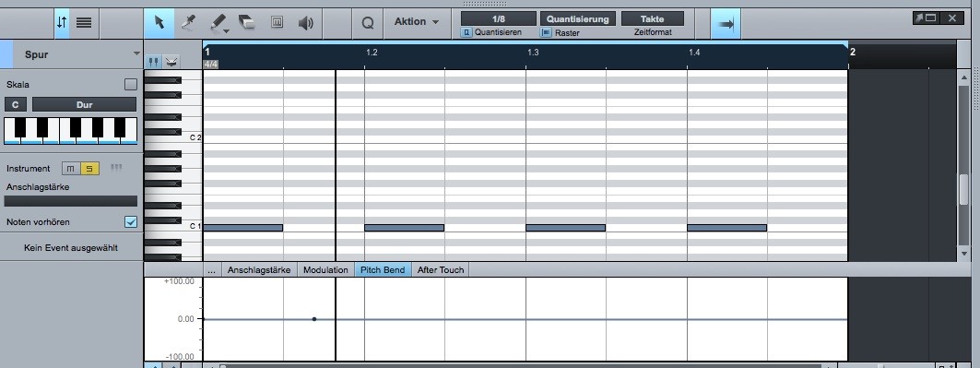
Task: Switch to piano keyboard view icon
Action: [x=154, y=62]
